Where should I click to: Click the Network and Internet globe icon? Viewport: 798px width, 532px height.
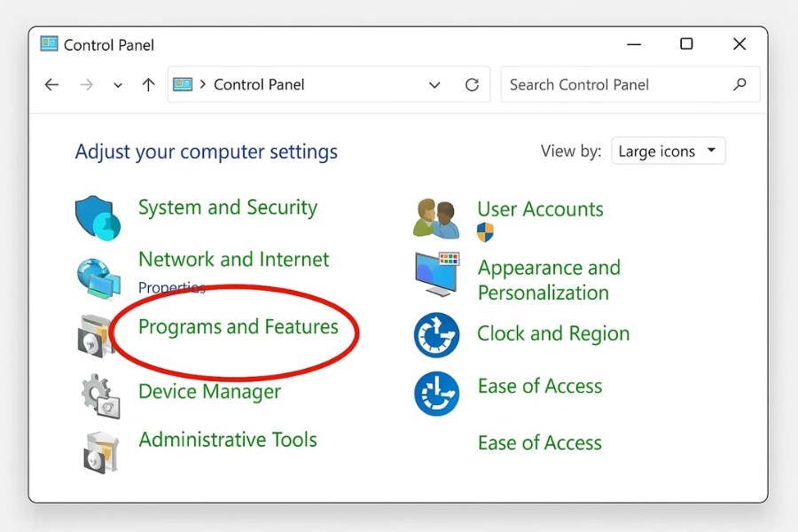pyautogui.click(x=98, y=278)
